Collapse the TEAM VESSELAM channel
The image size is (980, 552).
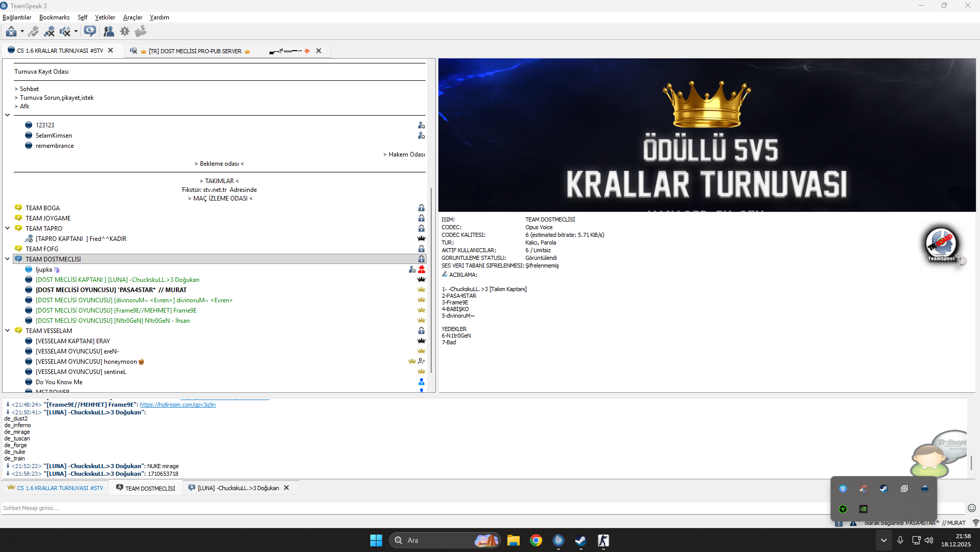[x=8, y=330]
